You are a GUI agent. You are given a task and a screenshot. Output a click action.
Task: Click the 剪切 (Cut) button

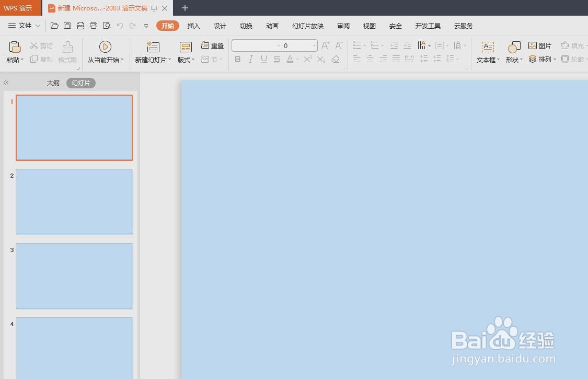point(42,45)
